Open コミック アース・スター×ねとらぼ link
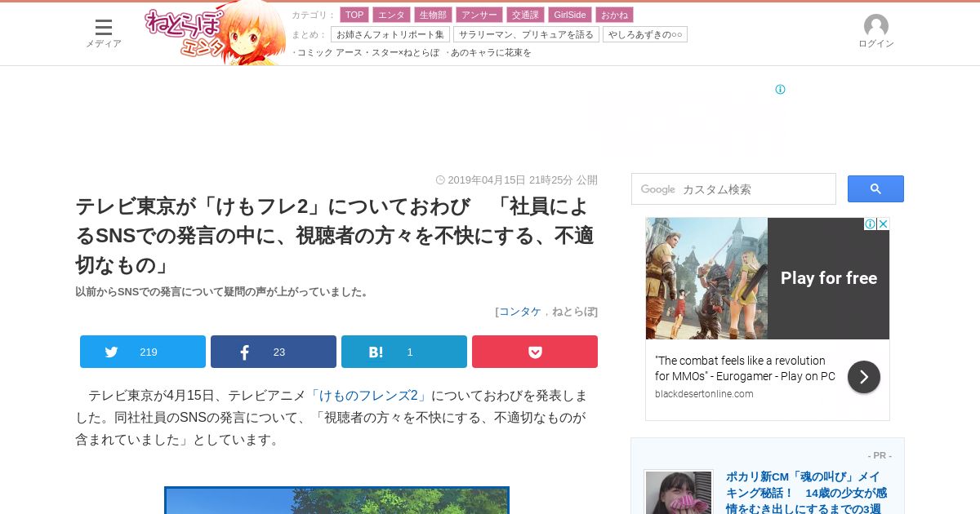Screen dimensions: 980x514 tap(368, 53)
